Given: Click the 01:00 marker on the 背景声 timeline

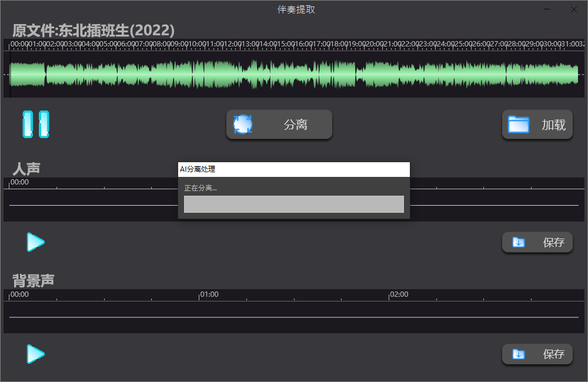Looking at the screenshot, I should (x=209, y=294).
